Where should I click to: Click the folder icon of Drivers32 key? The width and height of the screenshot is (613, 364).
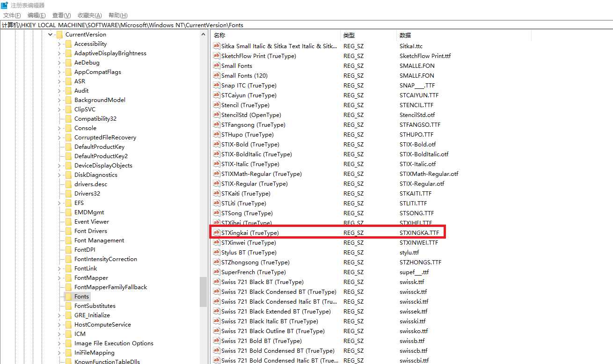(x=68, y=193)
